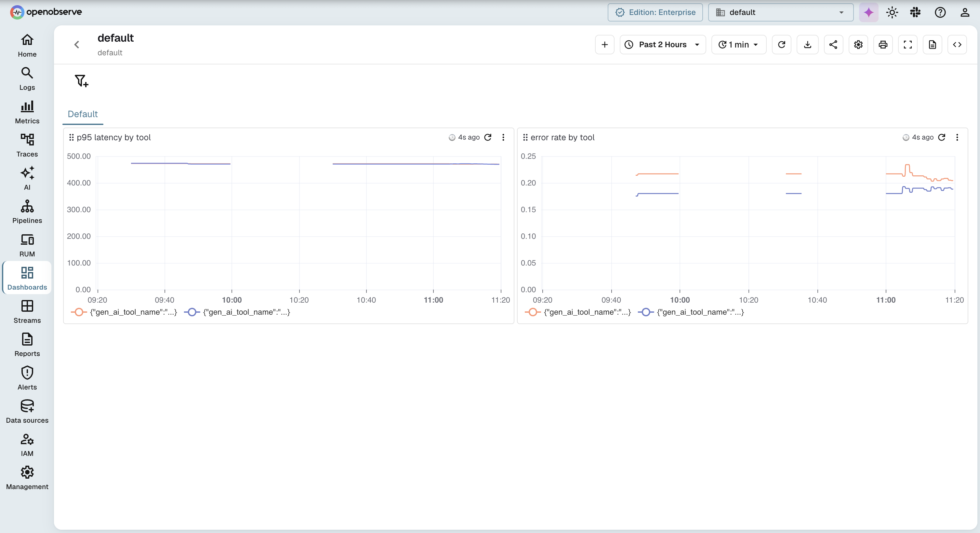980x533 pixels.
Task: Open RUM monitoring section
Action: tap(27, 245)
